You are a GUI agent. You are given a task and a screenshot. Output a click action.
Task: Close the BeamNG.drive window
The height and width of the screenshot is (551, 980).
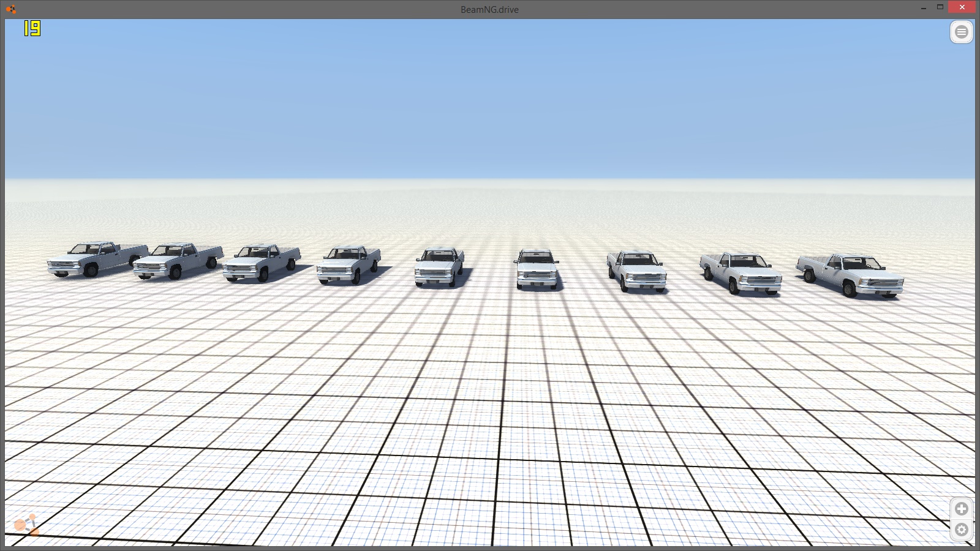962,7
